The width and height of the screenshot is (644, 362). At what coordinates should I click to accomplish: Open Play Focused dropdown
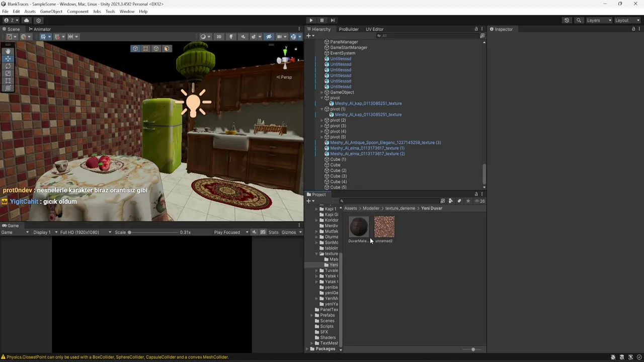(231, 232)
